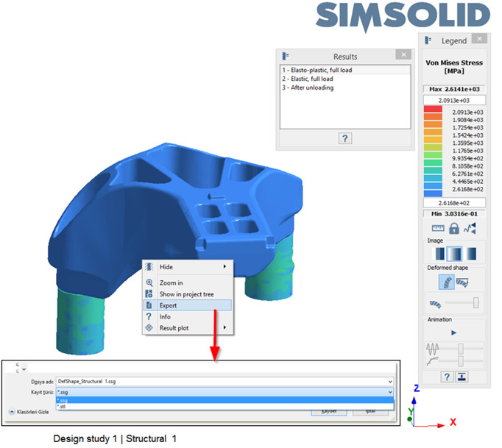Click the Min 3.0316e-01 value

click(454, 214)
